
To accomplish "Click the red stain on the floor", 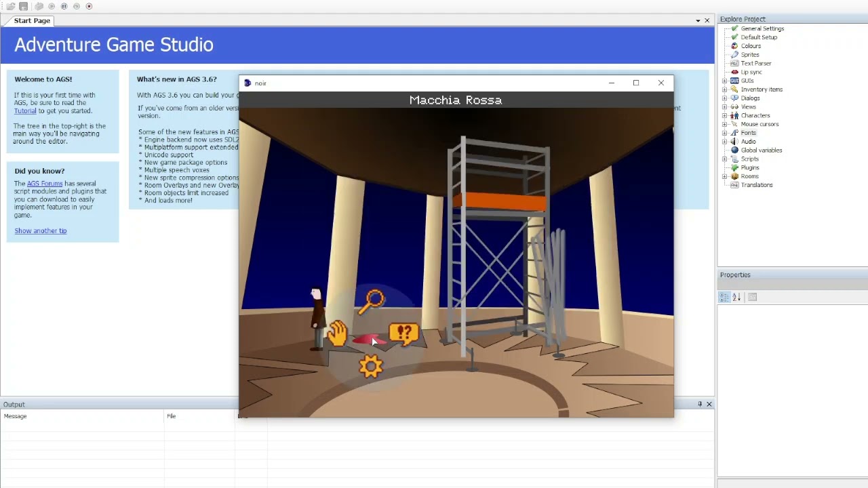I will [369, 340].
